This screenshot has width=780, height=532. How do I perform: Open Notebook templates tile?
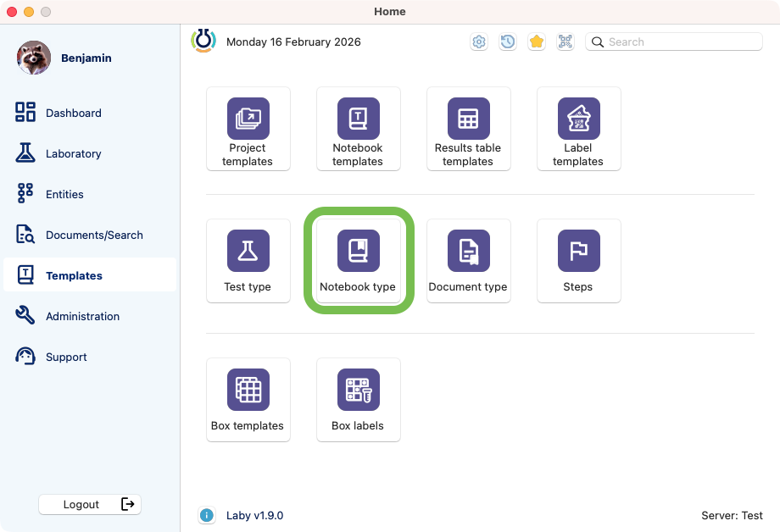point(358,129)
